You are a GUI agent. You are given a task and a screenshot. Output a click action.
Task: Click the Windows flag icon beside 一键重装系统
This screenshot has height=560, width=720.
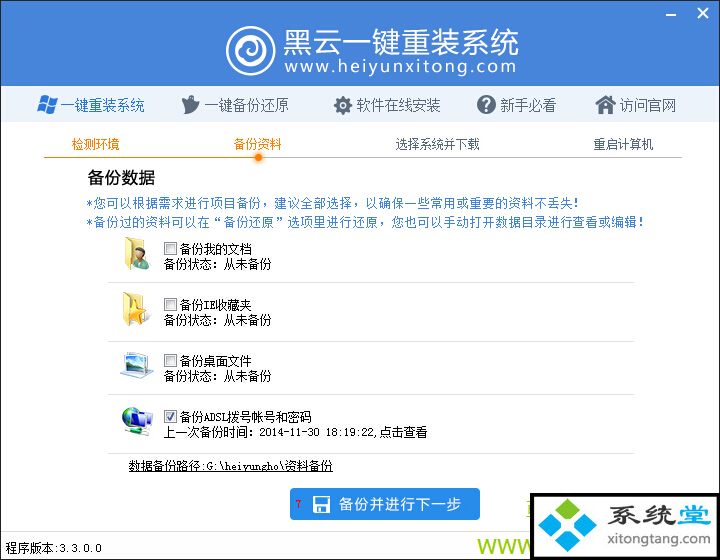(x=47, y=105)
